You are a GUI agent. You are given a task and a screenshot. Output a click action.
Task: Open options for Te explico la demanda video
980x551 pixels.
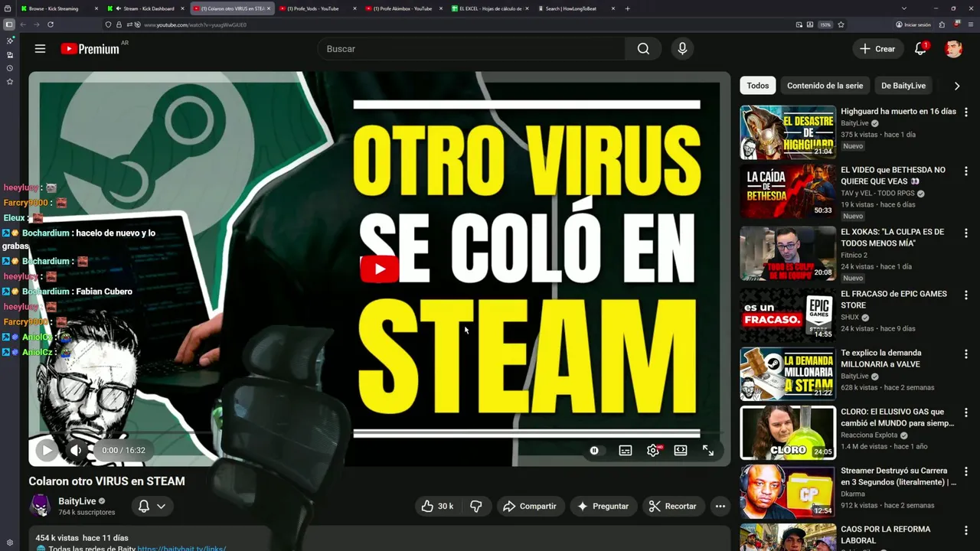coord(965,354)
